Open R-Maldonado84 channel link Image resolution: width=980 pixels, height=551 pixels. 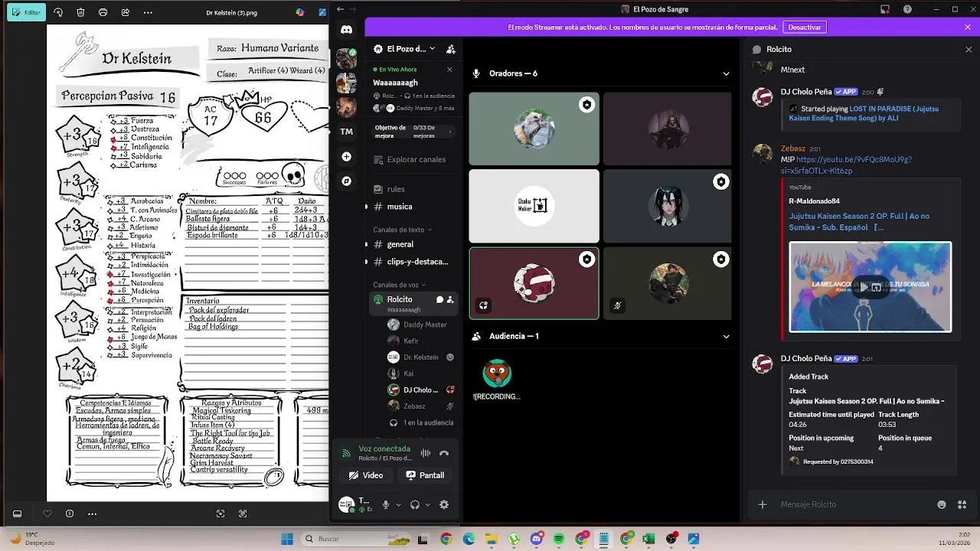tap(814, 201)
